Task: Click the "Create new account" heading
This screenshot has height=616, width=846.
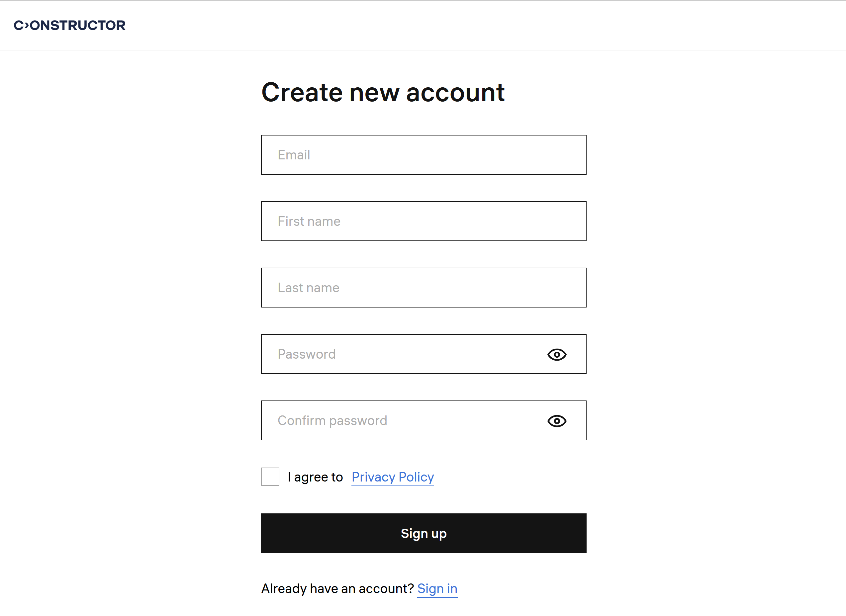Action: (383, 92)
